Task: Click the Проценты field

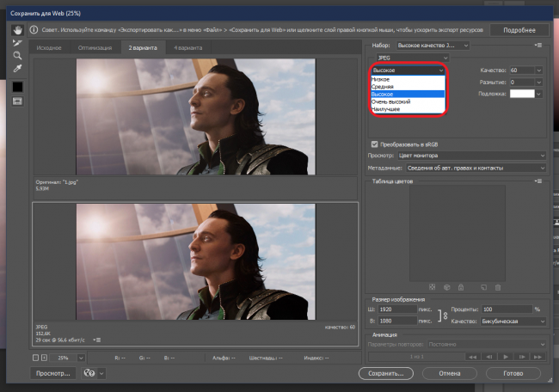Action: 507,309
